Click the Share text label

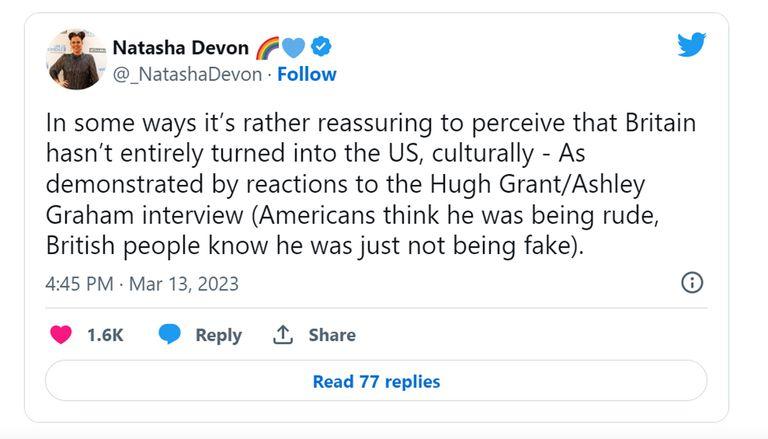[332, 335]
